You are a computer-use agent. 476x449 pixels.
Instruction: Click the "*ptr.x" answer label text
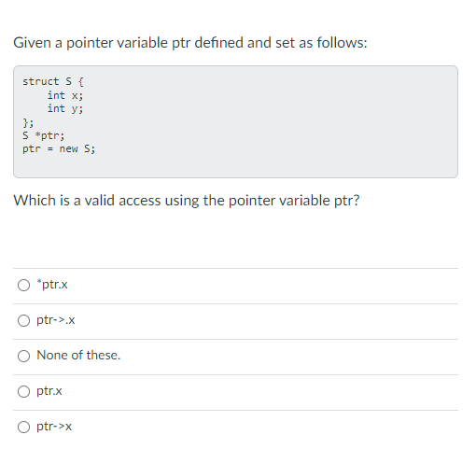52,285
